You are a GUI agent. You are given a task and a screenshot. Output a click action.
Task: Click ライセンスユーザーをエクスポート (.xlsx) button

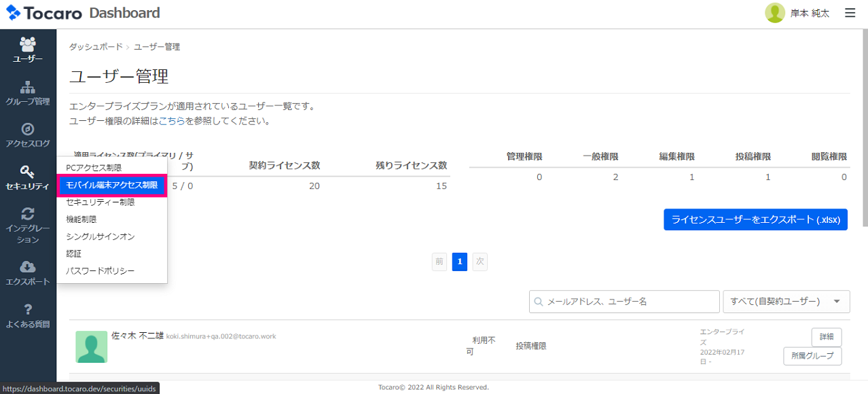[755, 219]
